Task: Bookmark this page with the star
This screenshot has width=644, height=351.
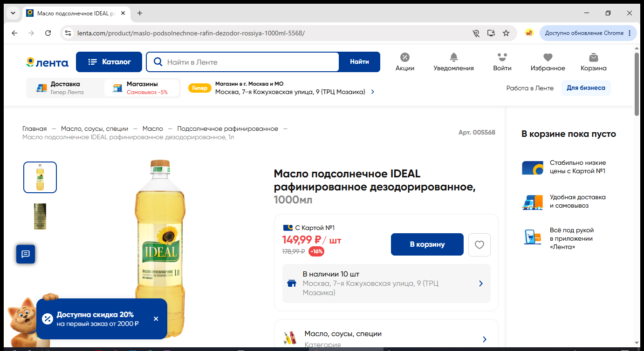Action: coord(506,33)
